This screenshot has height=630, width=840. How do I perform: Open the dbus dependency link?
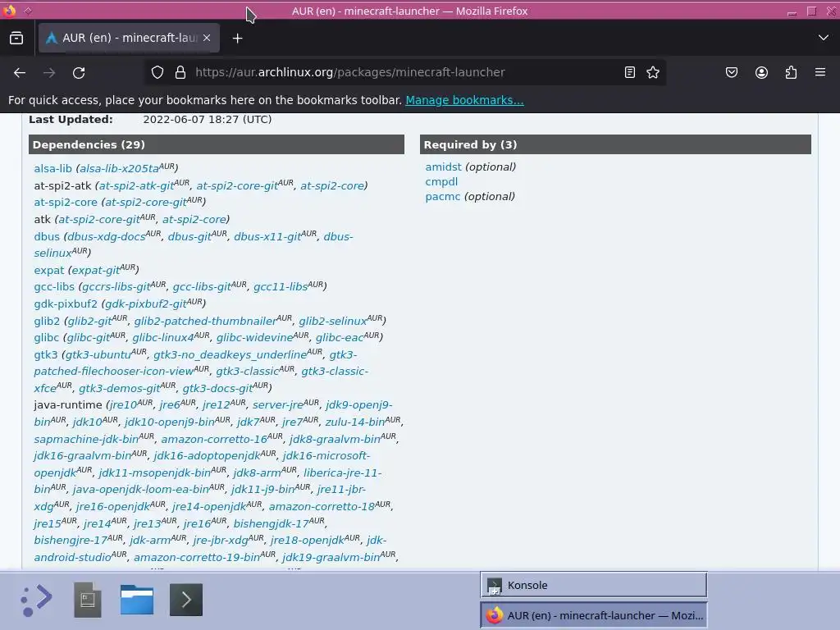47,236
